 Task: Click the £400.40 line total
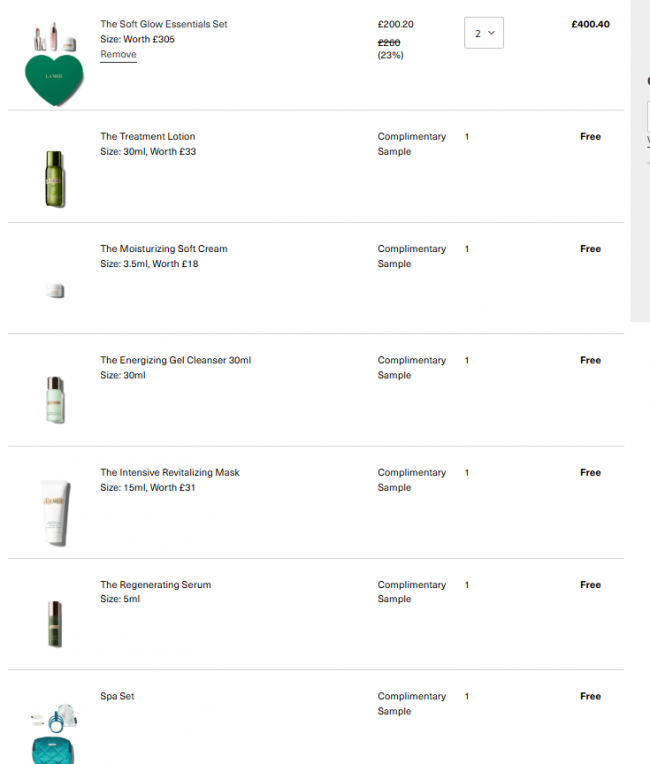(x=590, y=24)
